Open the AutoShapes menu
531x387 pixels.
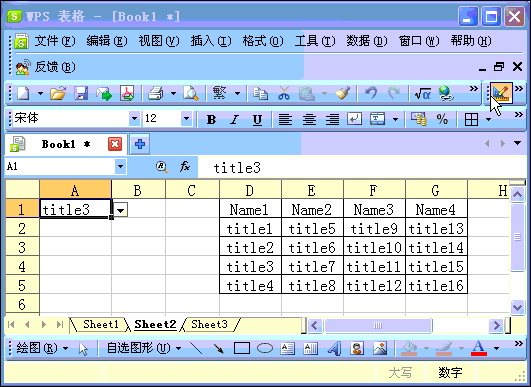(143, 348)
